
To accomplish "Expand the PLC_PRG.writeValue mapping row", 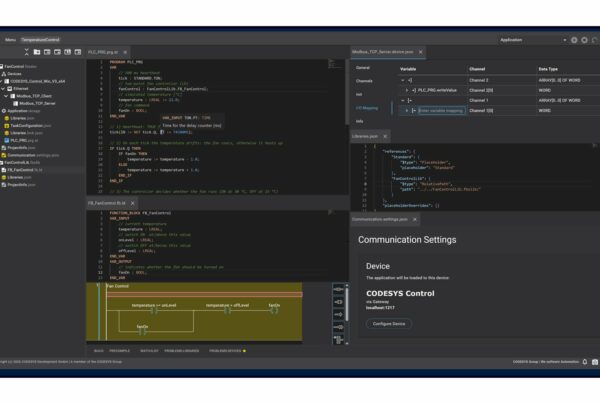I will [407, 90].
